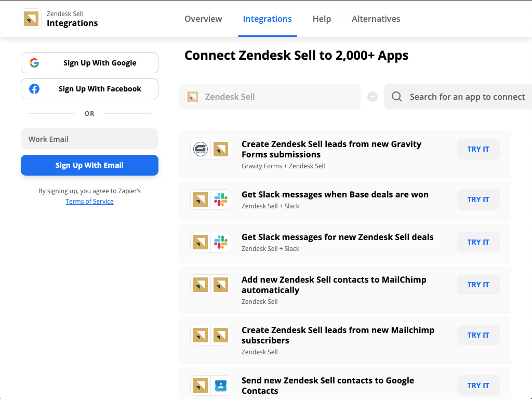Go to the Alternatives tab
The width and height of the screenshot is (532, 399).
coord(376,19)
